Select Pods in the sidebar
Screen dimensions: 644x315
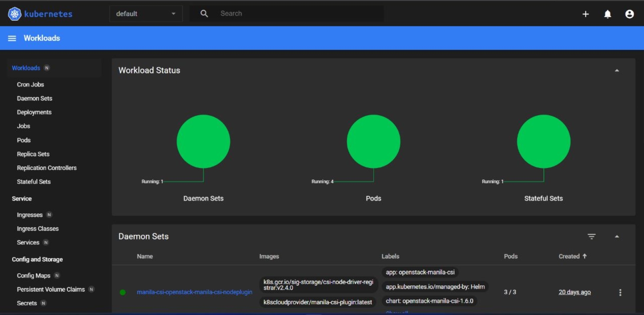24,140
